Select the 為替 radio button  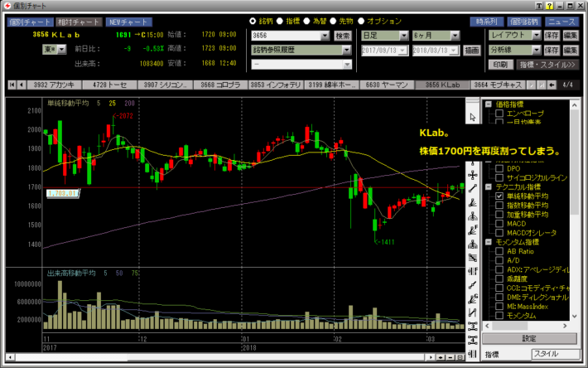pyautogui.click(x=306, y=21)
